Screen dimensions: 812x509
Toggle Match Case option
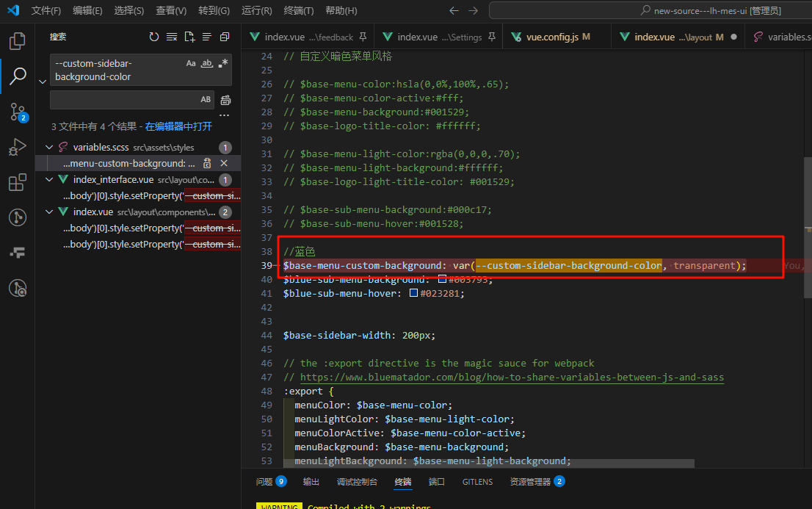coord(191,63)
